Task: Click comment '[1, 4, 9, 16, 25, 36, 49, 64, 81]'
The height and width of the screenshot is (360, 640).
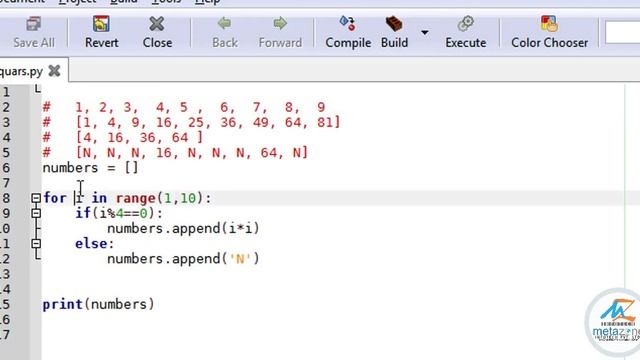Action: click(208, 122)
